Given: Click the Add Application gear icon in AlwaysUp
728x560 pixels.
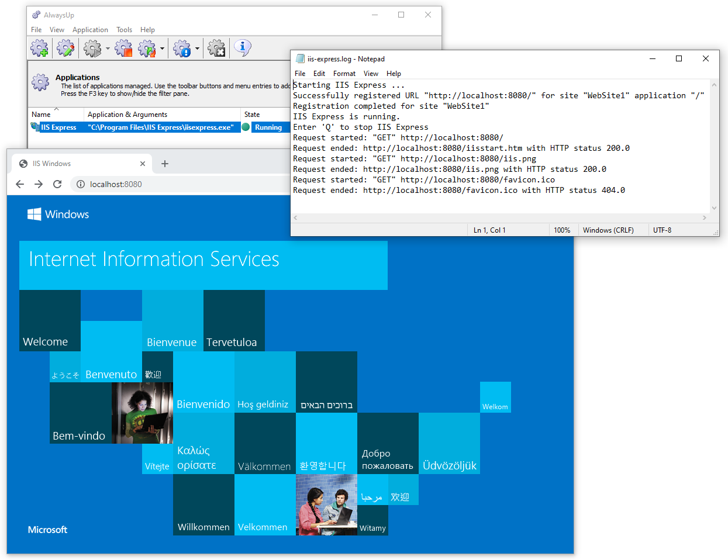Looking at the screenshot, I should (40, 48).
